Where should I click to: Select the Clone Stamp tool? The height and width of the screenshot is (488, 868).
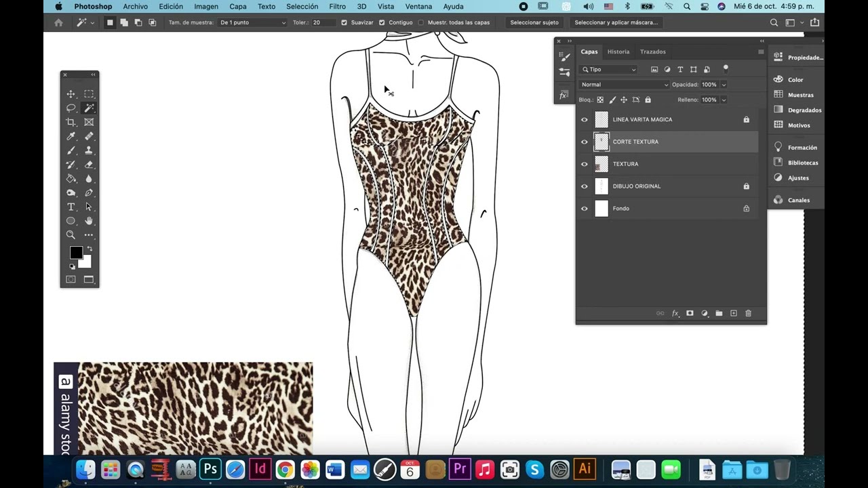pos(89,150)
